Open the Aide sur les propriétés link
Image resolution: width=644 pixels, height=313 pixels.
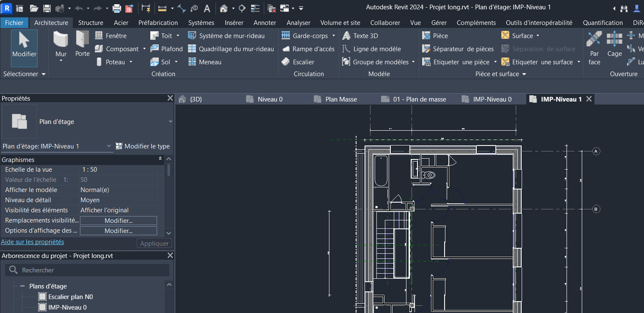coord(32,242)
